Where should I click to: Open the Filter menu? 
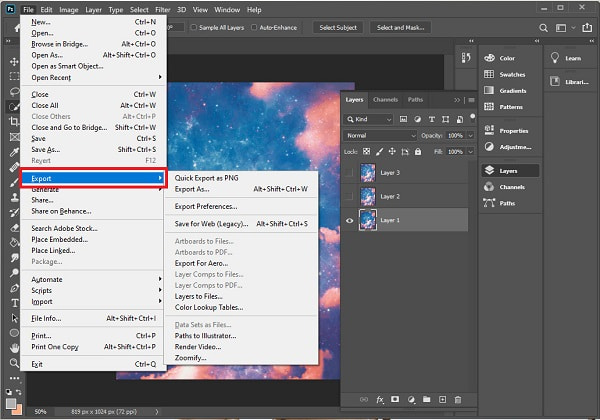pyautogui.click(x=163, y=10)
